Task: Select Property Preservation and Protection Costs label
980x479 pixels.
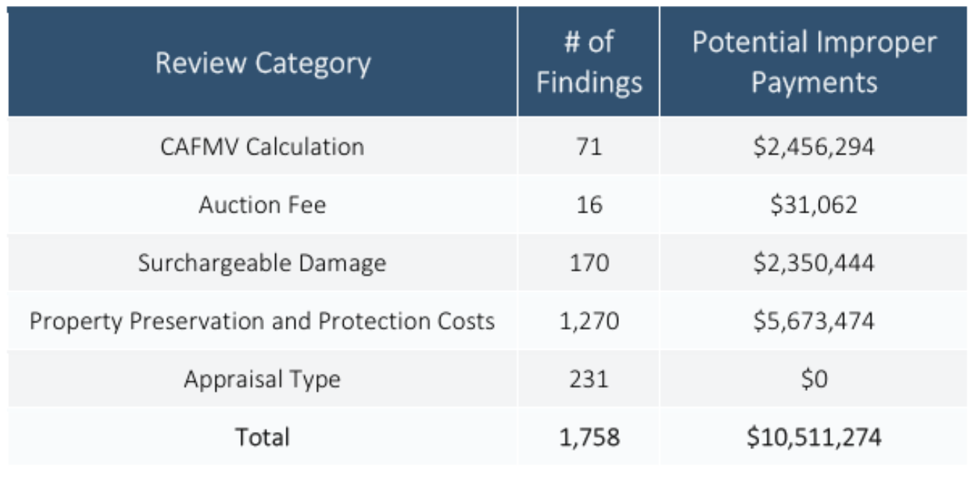Action: (263, 321)
